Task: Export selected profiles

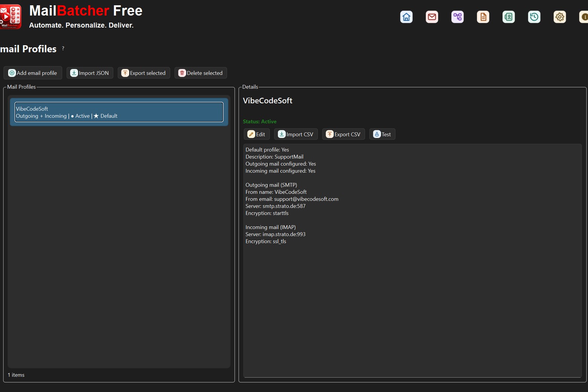Action: pyautogui.click(x=144, y=73)
